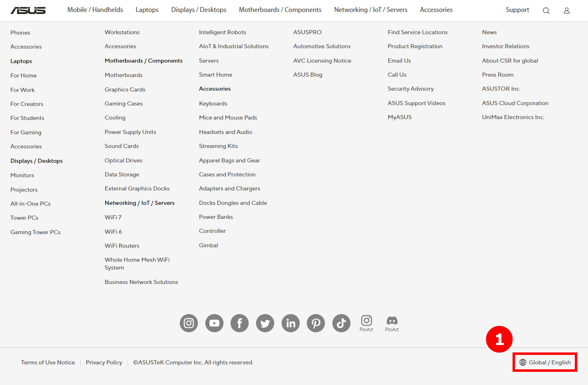Open All-in-One PCs link
Image resolution: width=588 pixels, height=385 pixels.
(x=31, y=204)
